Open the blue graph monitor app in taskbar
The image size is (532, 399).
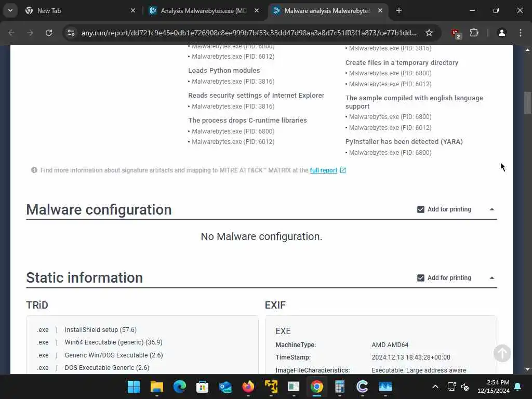click(x=385, y=387)
